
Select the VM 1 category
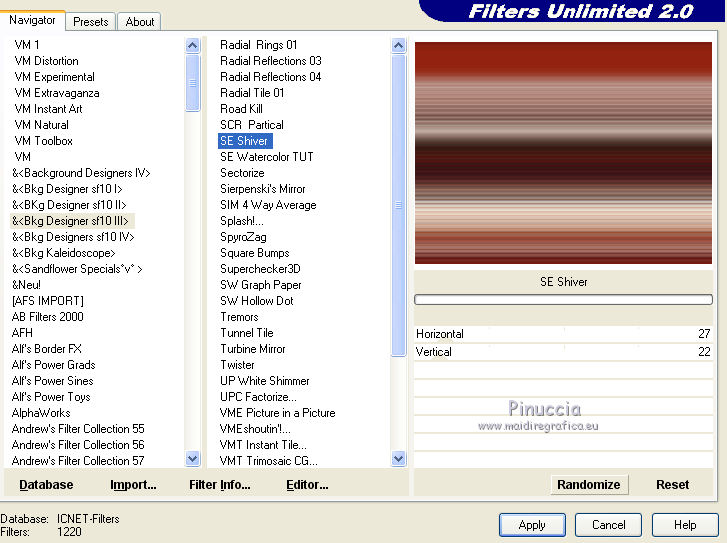point(27,45)
